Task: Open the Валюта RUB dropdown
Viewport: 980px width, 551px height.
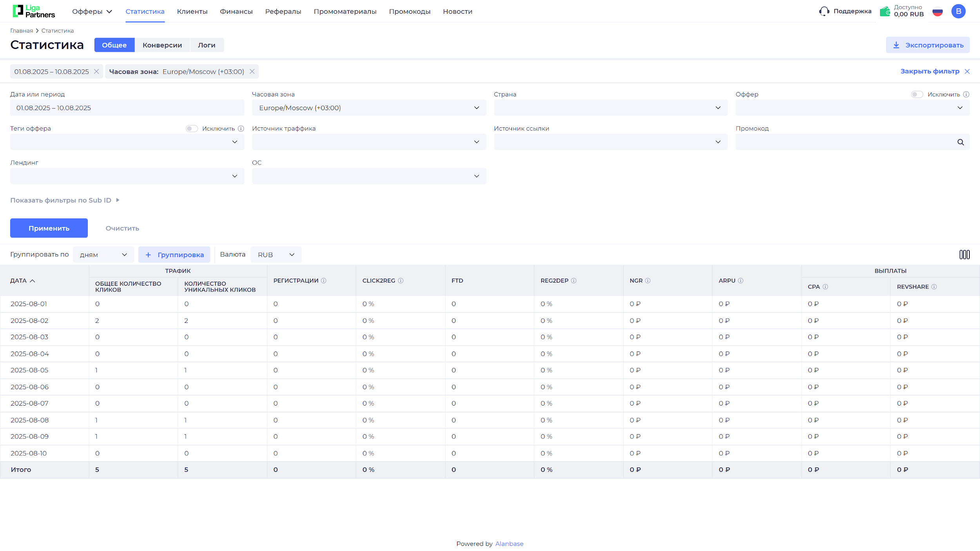Action: click(x=276, y=255)
